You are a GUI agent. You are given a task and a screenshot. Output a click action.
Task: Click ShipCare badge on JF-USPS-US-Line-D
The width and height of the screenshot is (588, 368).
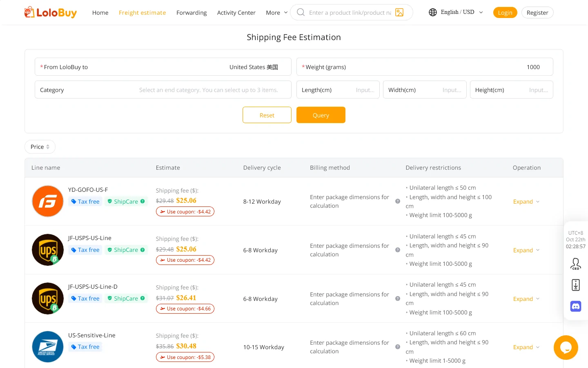pyautogui.click(x=126, y=298)
